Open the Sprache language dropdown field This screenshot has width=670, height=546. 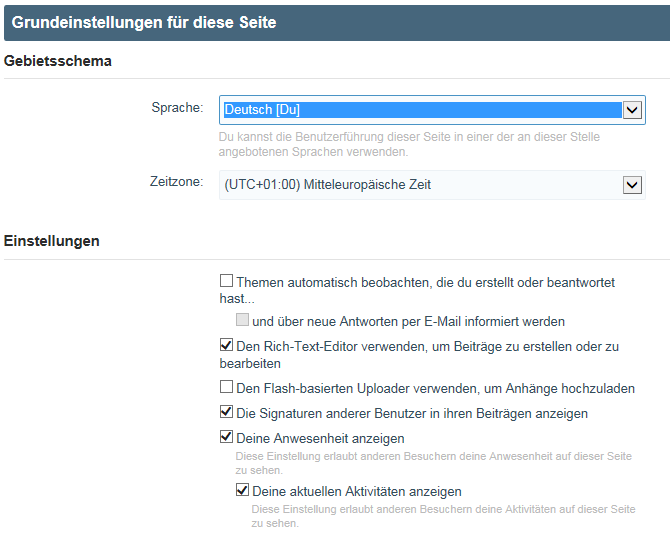(x=420, y=110)
